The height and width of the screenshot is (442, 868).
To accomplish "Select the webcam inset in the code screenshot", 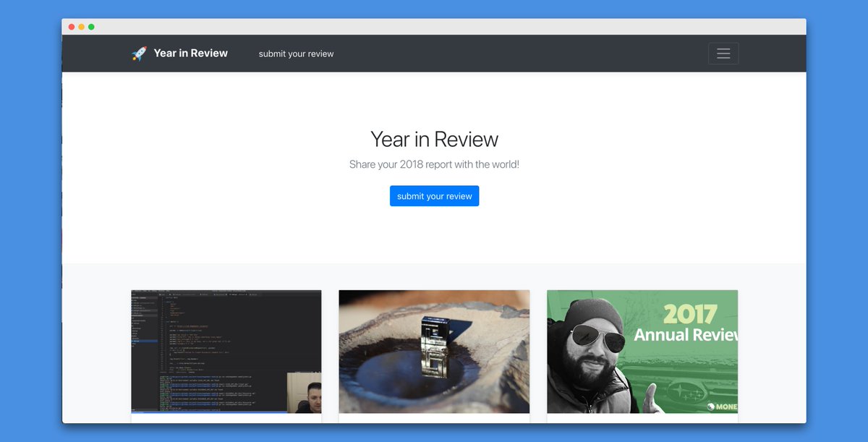I will (304, 393).
